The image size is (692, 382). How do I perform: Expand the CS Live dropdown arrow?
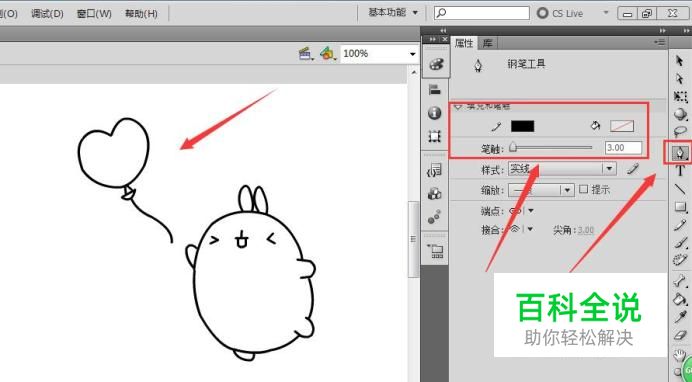[606, 13]
